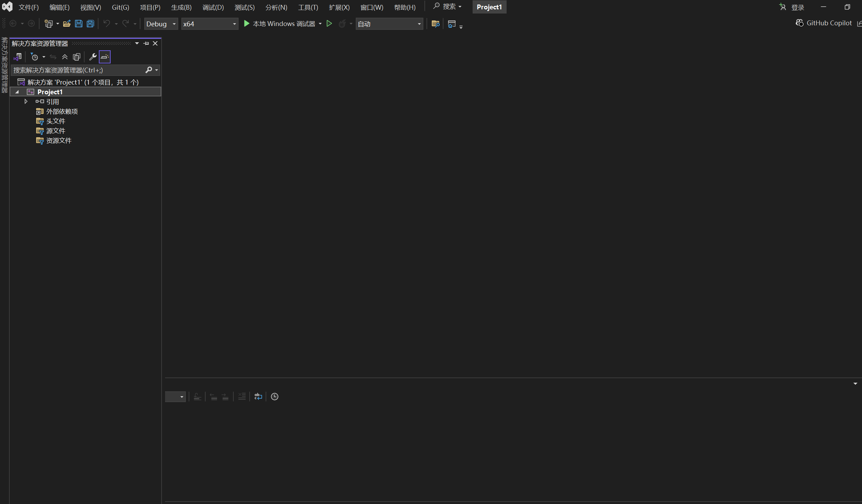
Task: Click the Collapse All icon in Solution Explorer
Action: point(65,57)
